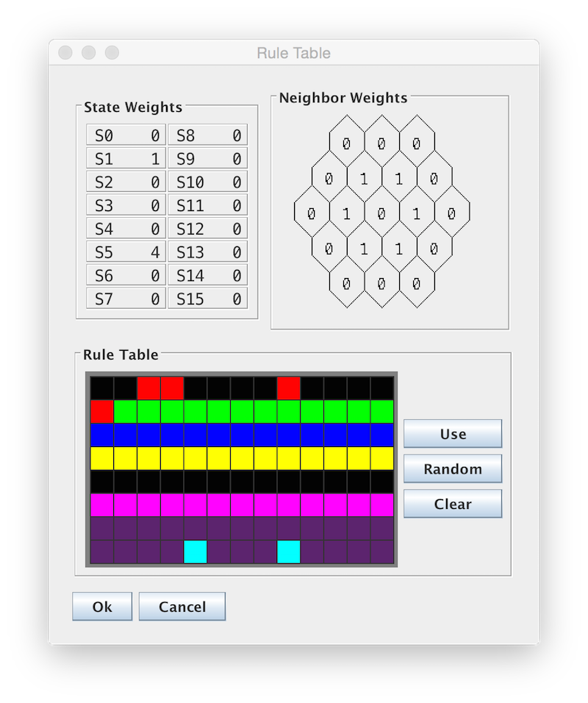
Task: Click the right cyan cell in the rule table
Action: click(289, 552)
